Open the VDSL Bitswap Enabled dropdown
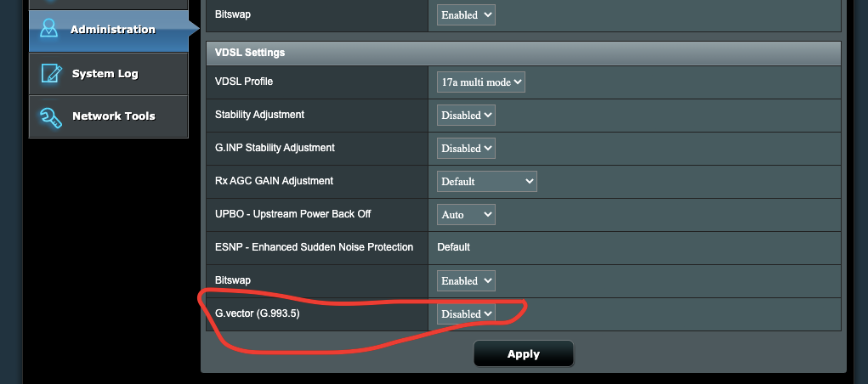 466,281
